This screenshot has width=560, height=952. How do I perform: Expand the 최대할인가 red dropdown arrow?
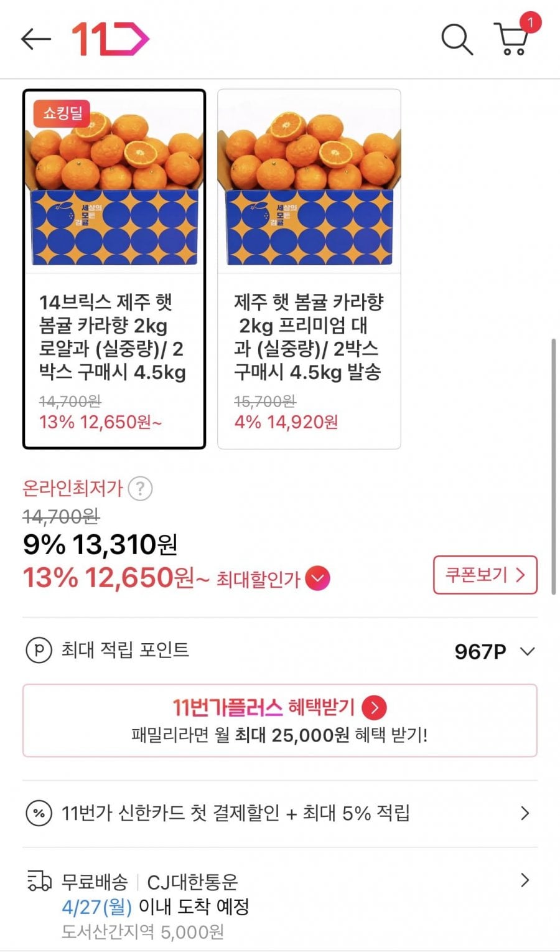point(318,578)
